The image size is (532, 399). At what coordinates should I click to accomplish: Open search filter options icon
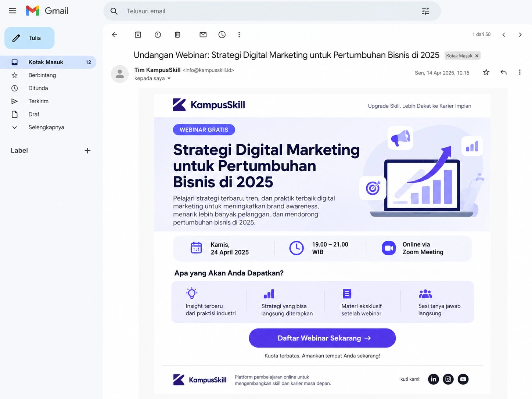pyautogui.click(x=425, y=11)
